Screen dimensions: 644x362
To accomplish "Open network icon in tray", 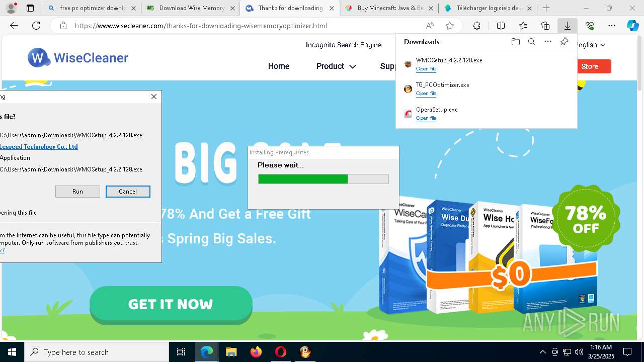I will click(x=567, y=352).
